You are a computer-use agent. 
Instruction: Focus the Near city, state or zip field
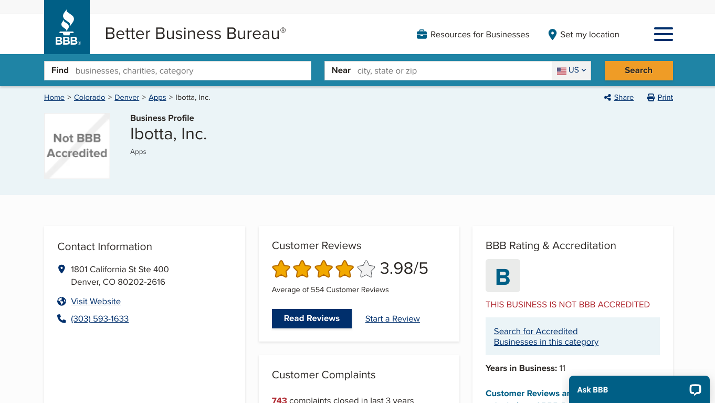click(438, 71)
